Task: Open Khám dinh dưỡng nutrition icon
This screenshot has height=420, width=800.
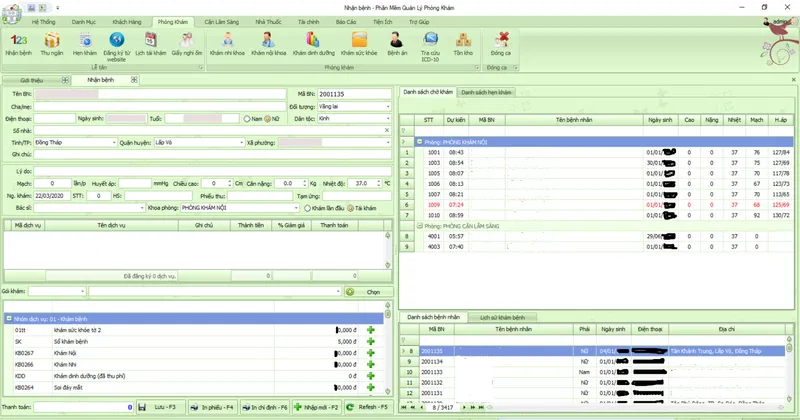Action: [x=313, y=41]
